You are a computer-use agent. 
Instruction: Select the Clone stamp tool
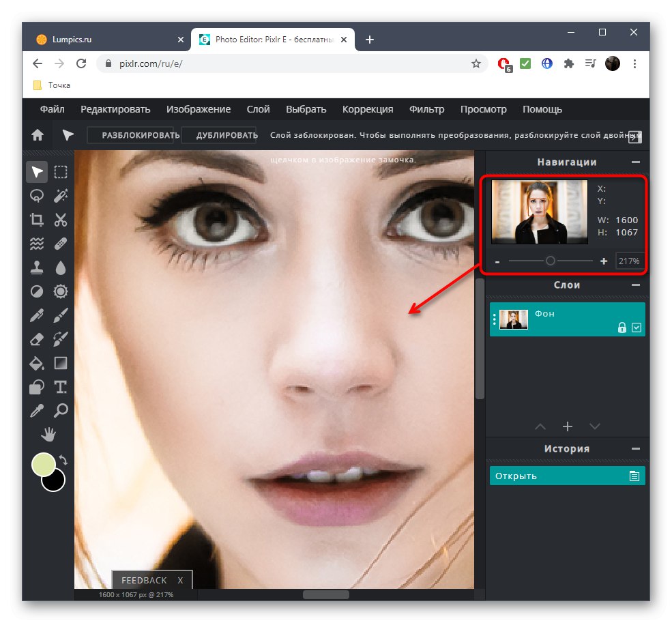(37, 267)
